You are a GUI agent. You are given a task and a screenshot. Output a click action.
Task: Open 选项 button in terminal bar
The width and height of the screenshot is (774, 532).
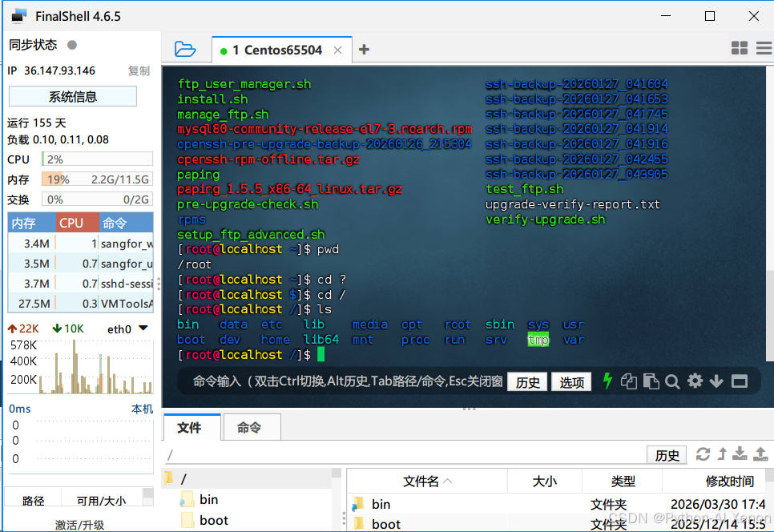[571, 382]
